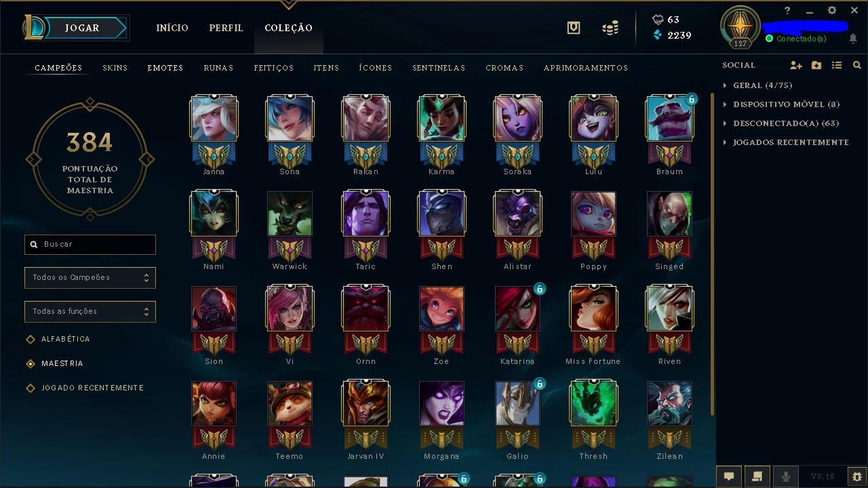Open the Loot (hextech crafting) icon

[574, 28]
